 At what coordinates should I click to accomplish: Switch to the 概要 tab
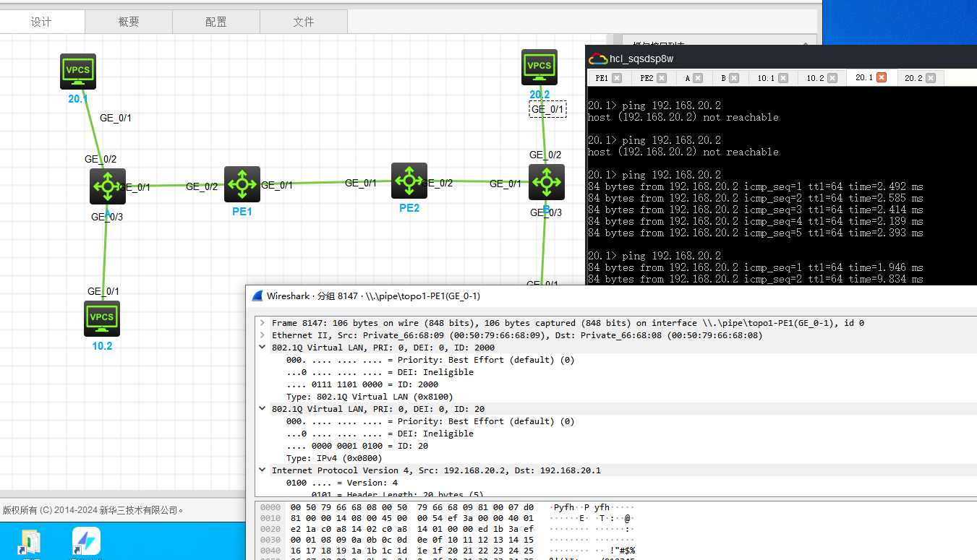coord(129,22)
